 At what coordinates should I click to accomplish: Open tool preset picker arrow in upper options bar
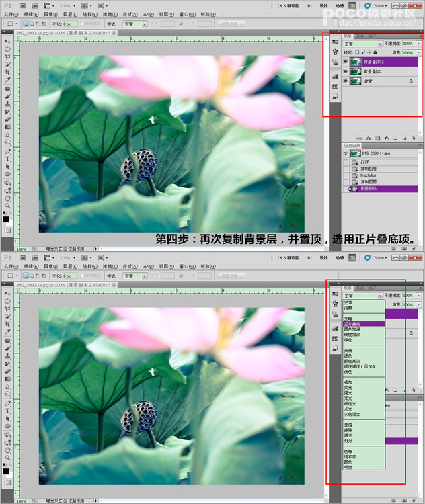pyautogui.click(x=16, y=24)
